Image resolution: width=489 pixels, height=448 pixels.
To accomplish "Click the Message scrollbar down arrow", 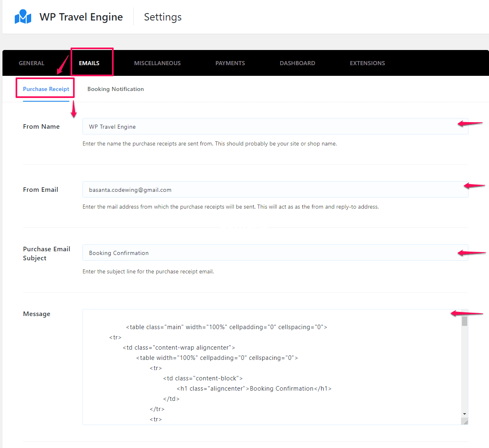I will 465,414.
